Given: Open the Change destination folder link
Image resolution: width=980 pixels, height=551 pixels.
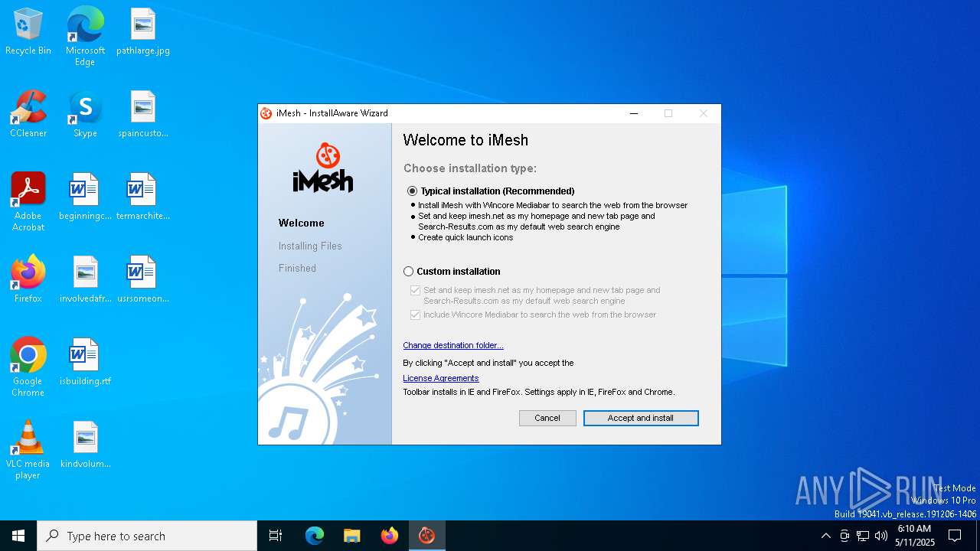Looking at the screenshot, I should (x=453, y=346).
